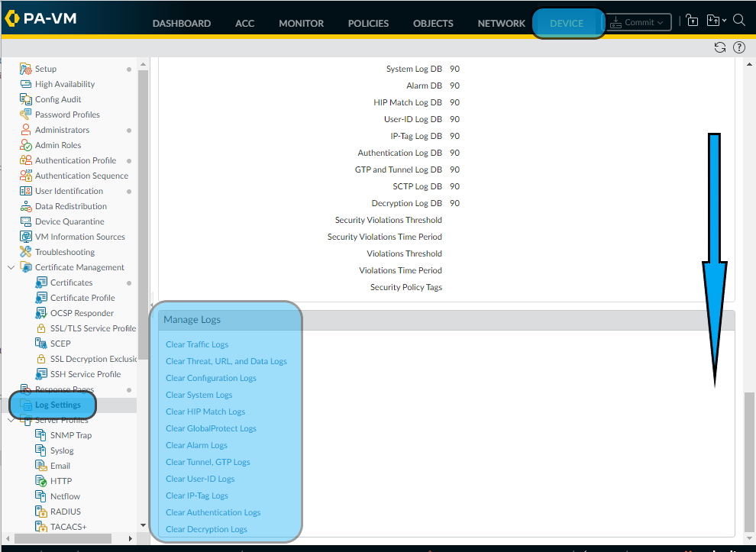Click main panel scroll-up arrow
The image size is (756, 552).
[749, 63]
